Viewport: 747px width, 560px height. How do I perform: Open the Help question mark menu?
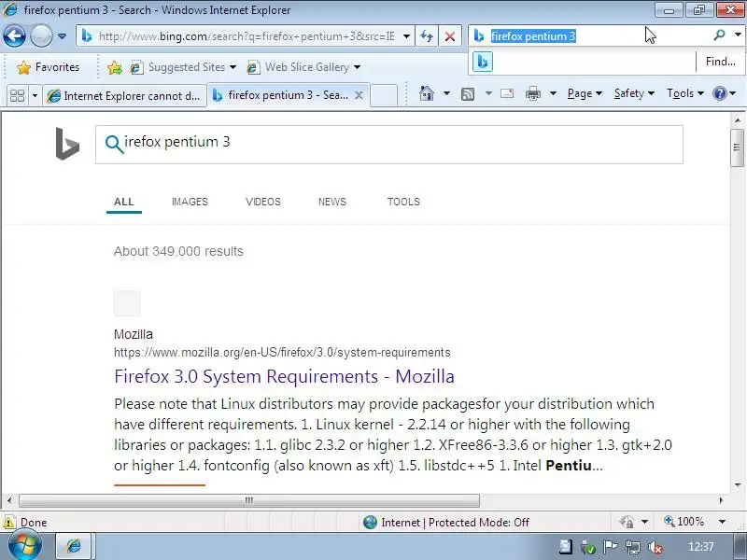coord(724,93)
